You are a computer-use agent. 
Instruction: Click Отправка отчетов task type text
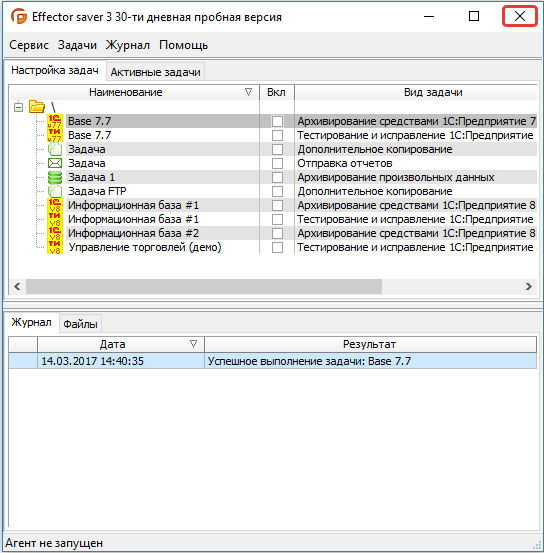(345, 163)
